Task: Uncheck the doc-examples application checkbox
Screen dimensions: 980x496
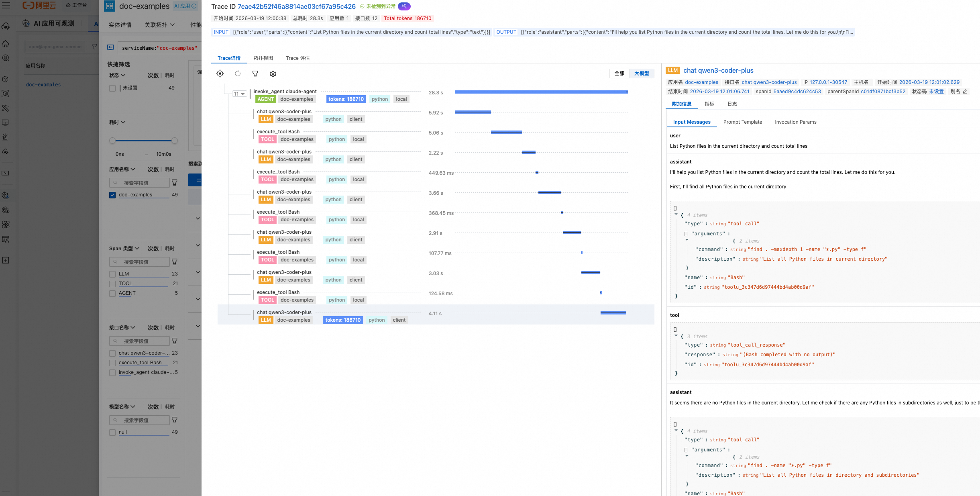Action: click(112, 195)
